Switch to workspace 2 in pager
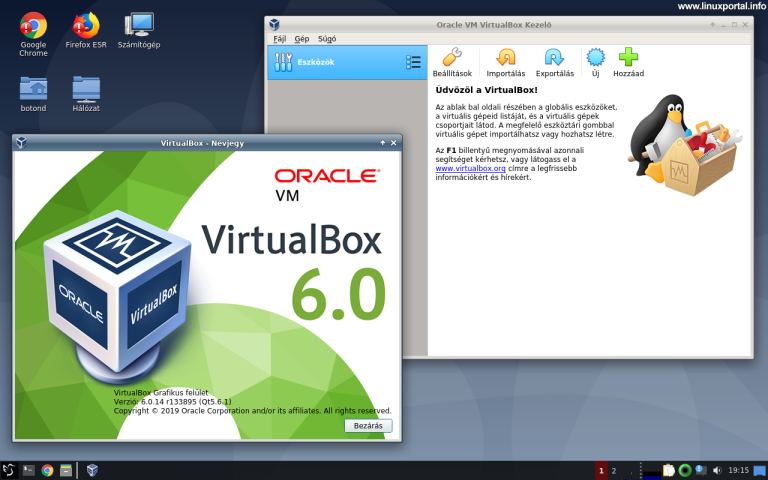Viewport: 768px width, 480px height. point(614,471)
